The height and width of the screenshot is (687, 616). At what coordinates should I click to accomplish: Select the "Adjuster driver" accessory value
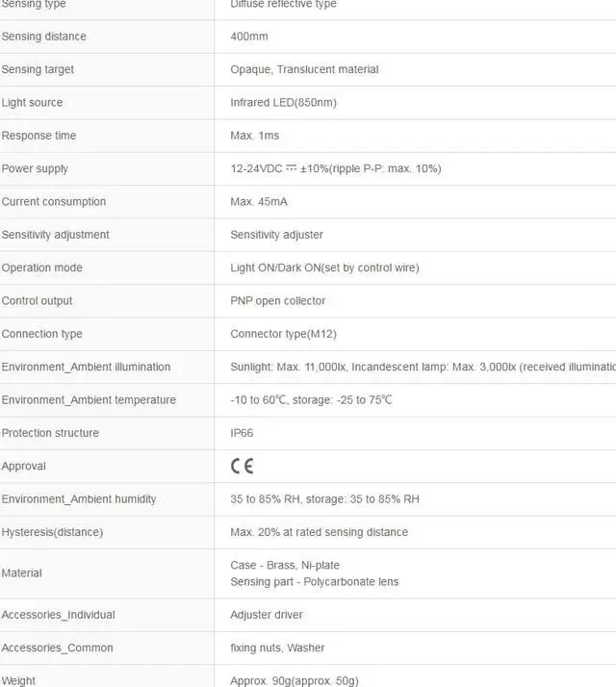(x=267, y=615)
